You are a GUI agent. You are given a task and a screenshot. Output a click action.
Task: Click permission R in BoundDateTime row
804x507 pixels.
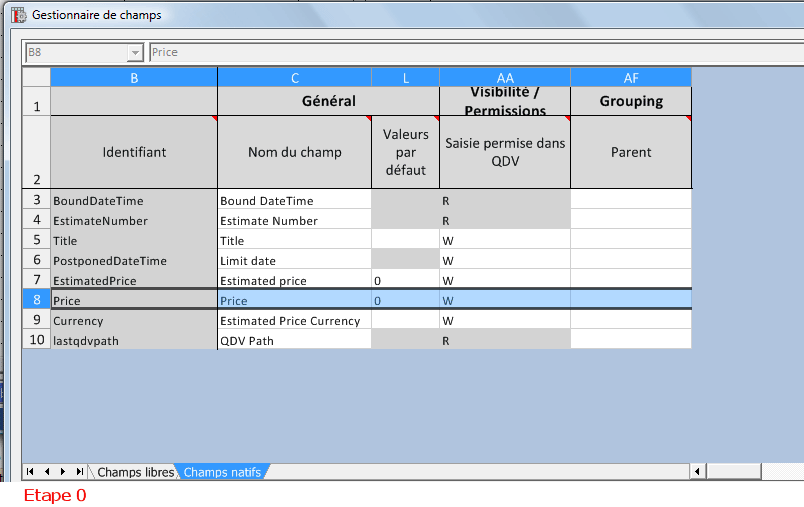pyautogui.click(x=505, y=200)
